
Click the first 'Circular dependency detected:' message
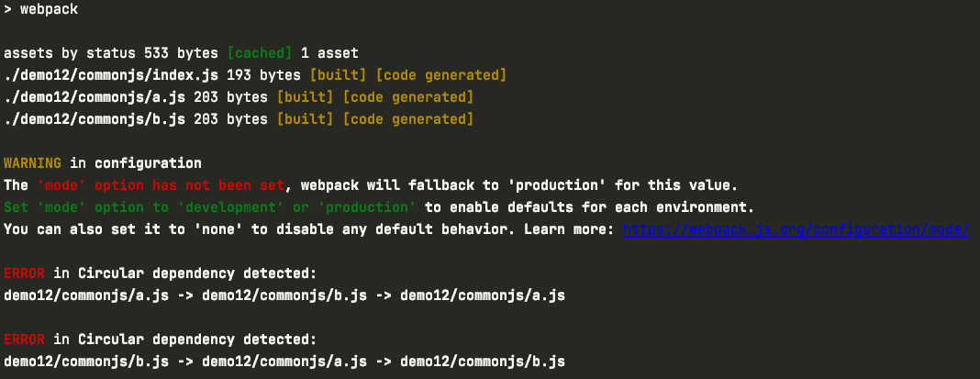tap(197, 273)
